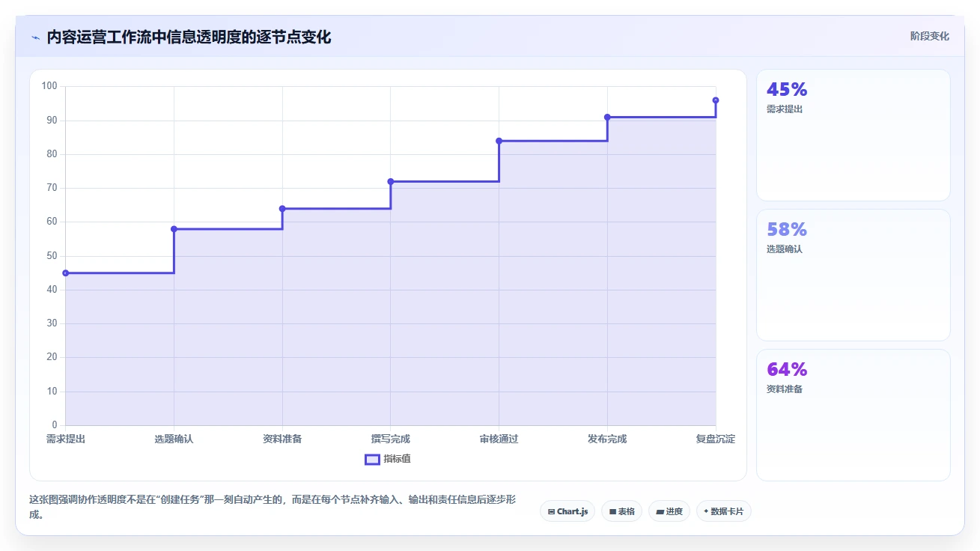Open the 58% 选题确认 stat card
The height and width of the screenshot is (551, 980).
click(x=853, y=275)
